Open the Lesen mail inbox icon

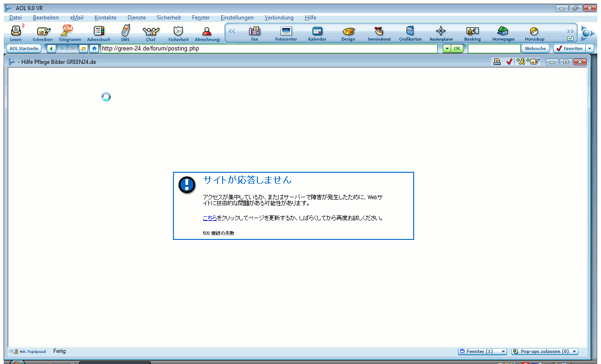(16, 32)
